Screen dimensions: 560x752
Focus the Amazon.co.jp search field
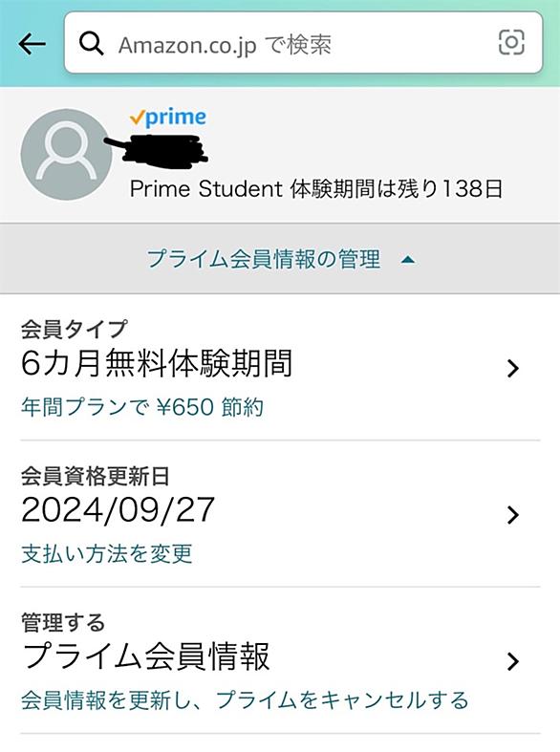point(304,43)
